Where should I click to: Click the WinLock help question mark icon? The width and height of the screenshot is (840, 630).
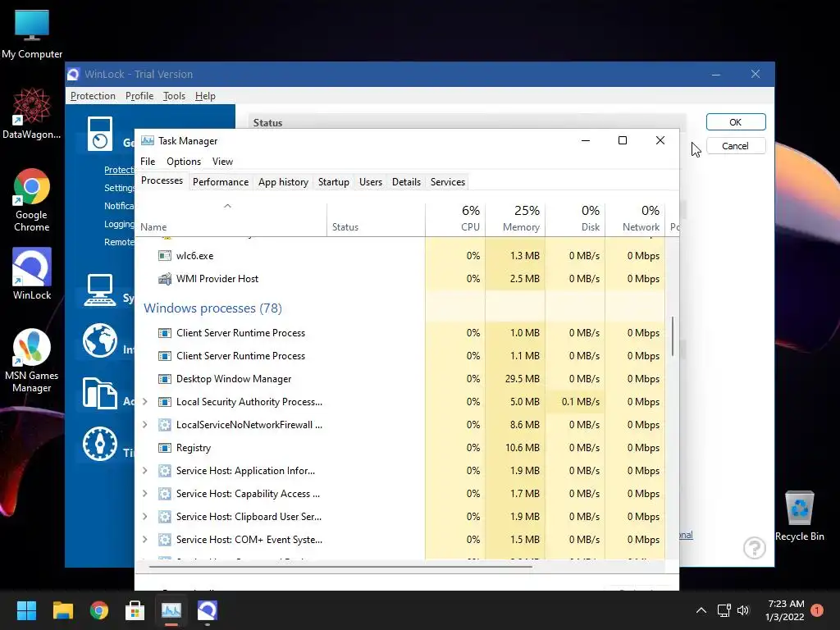pyautogui.click(x=755, y=547)
